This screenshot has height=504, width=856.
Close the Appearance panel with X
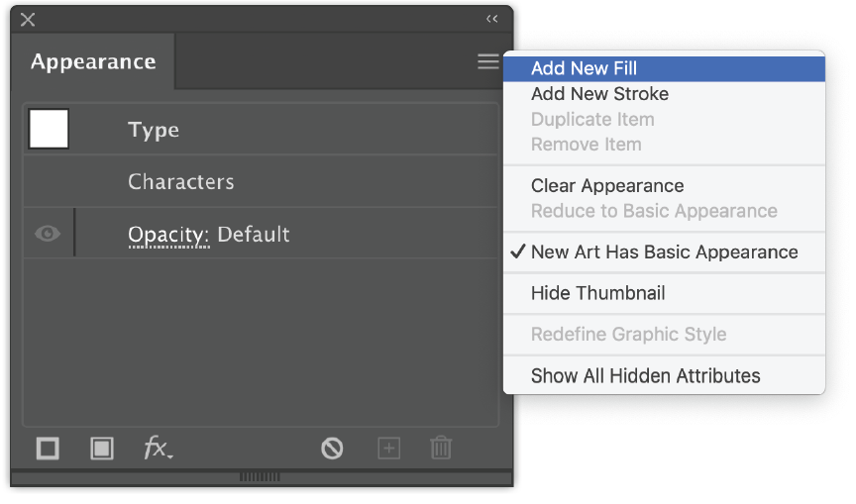(28, 20)
